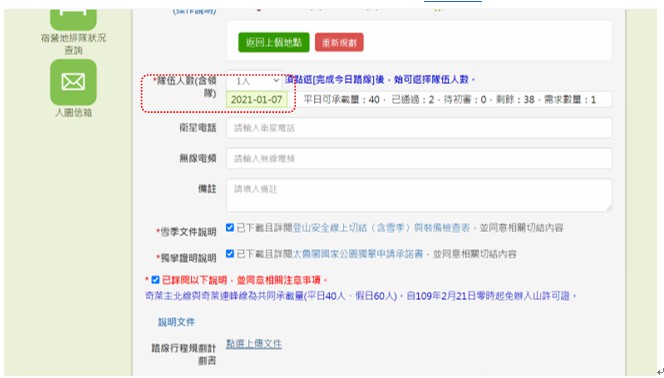
Task: Click the 宿營地排隊狀況查詢 label text
Action: 73,44
